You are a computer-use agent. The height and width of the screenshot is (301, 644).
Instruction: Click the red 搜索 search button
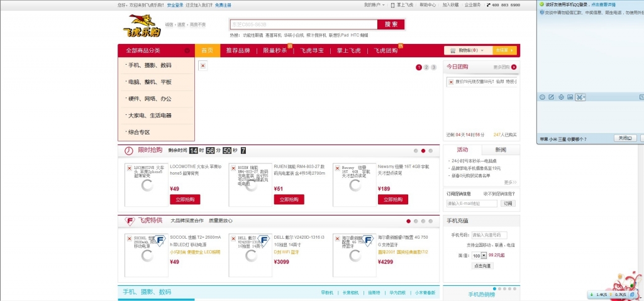click(391, 25)
